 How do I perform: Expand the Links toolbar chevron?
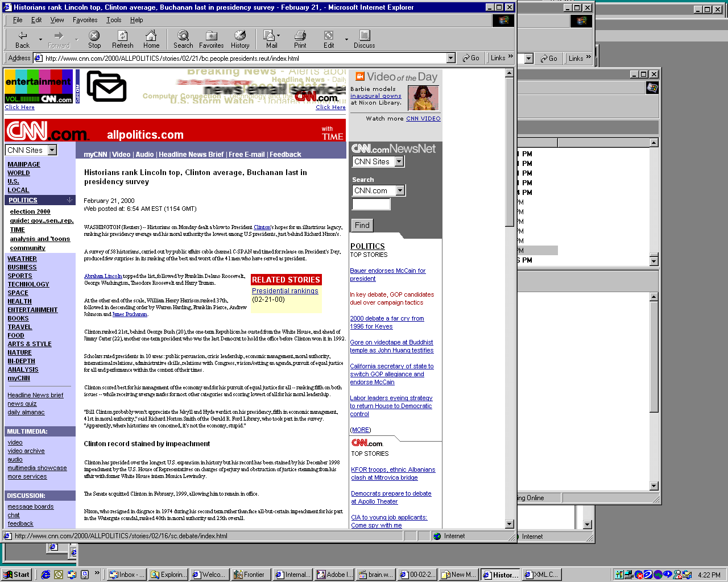[x=510, y=56]
